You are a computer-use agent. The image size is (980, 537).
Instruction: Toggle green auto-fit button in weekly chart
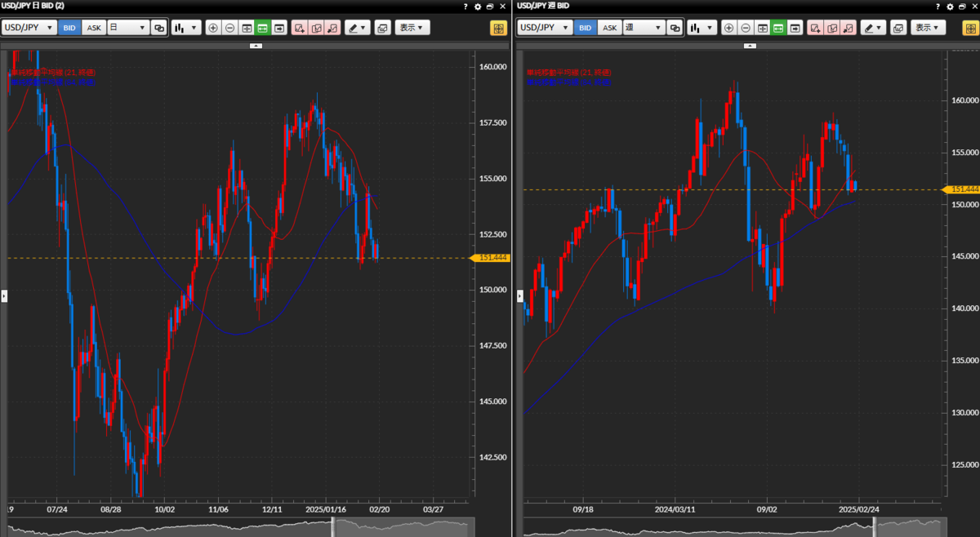778,28
